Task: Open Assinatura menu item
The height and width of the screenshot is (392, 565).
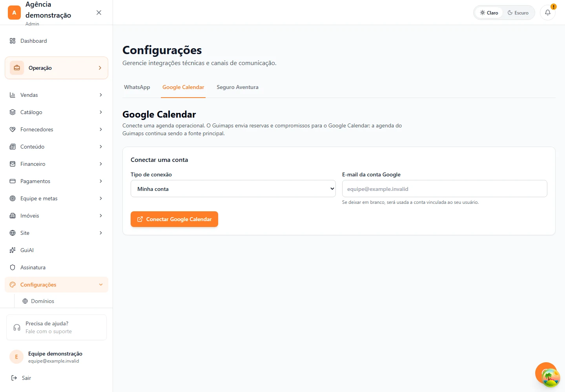Action: point(56,267)
